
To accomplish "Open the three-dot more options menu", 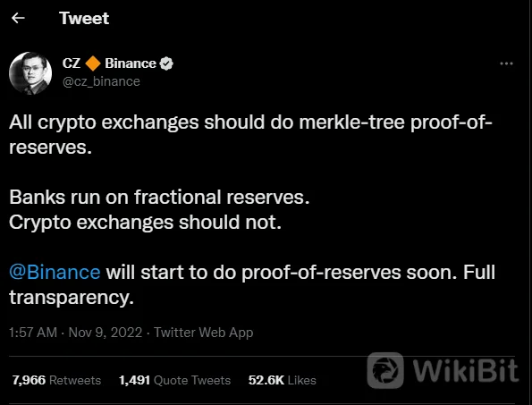I will coord(506,63).
